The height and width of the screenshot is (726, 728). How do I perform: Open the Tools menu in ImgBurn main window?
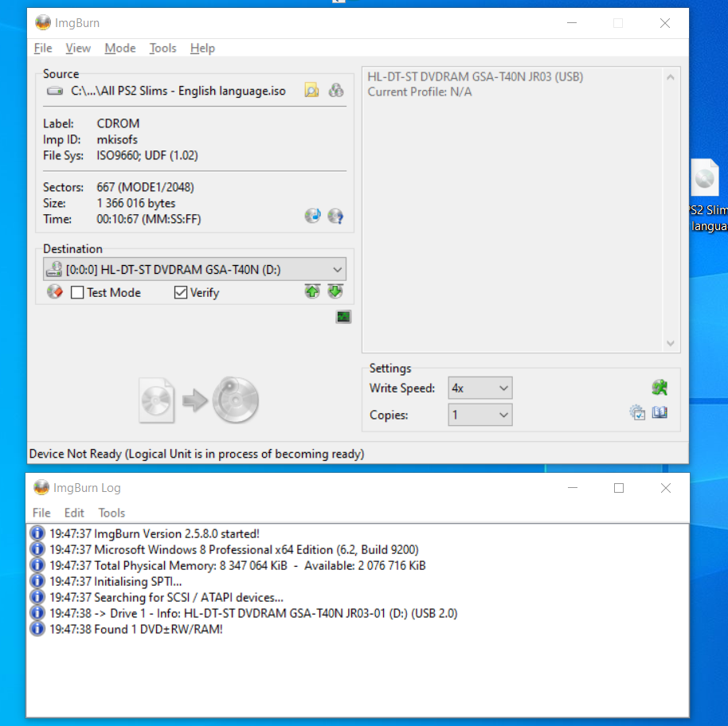click(162, 49)
